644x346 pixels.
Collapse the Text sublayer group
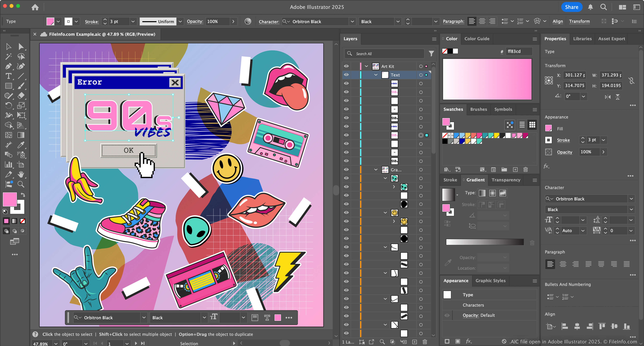click(x=376, y=75)
